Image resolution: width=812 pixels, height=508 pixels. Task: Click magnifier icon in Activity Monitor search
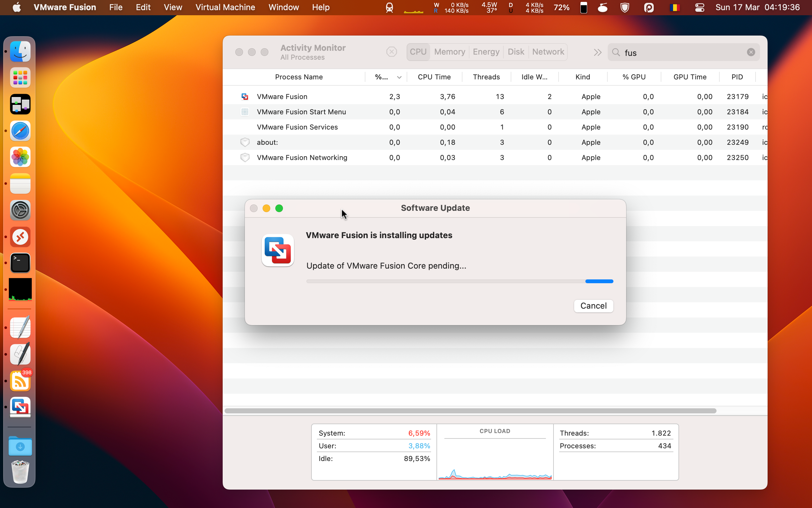pos(616,52)
